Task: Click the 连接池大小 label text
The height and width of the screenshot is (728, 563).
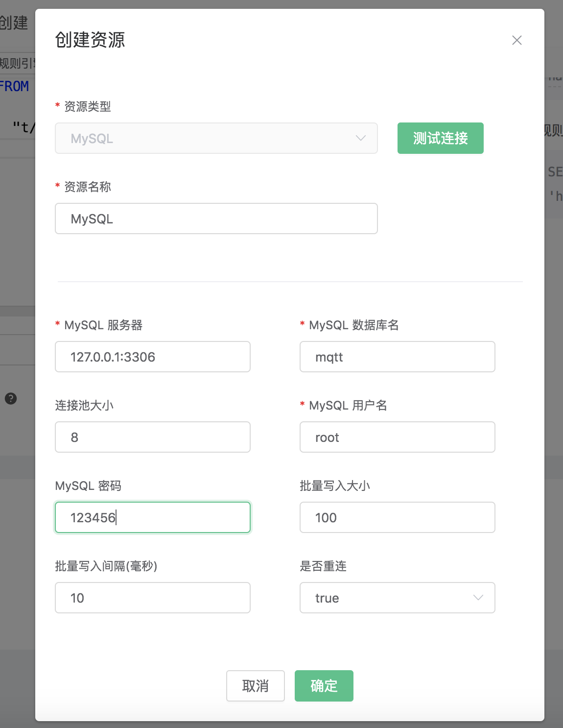Action: point(84,405)
